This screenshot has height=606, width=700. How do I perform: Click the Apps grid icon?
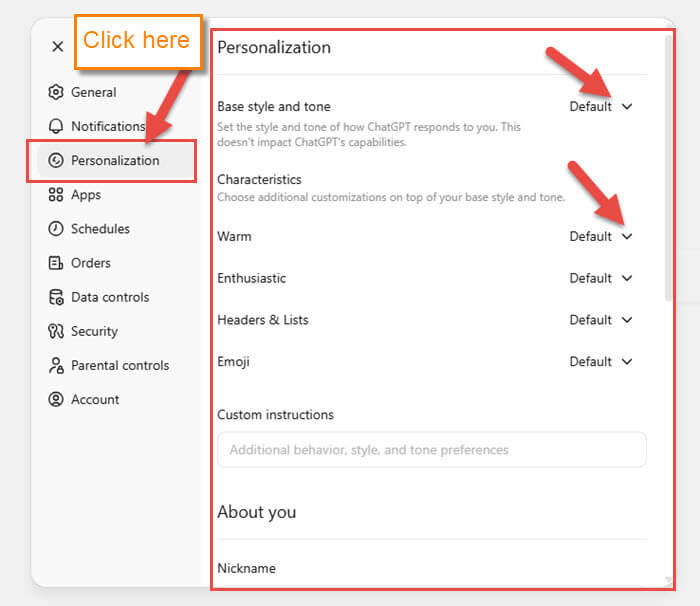pyautogui.click(x=56, y=195)
